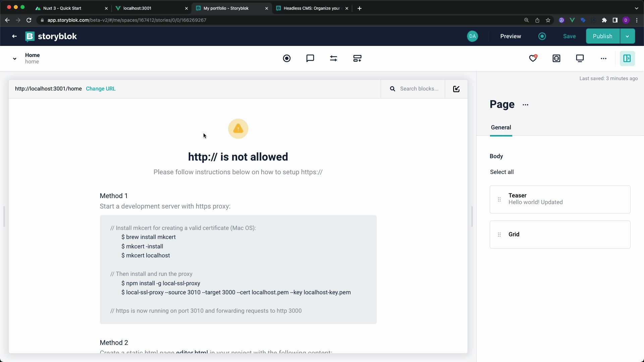
Task: Click the '$ brew install mkcert' line
Action: [x=149, y=237]
